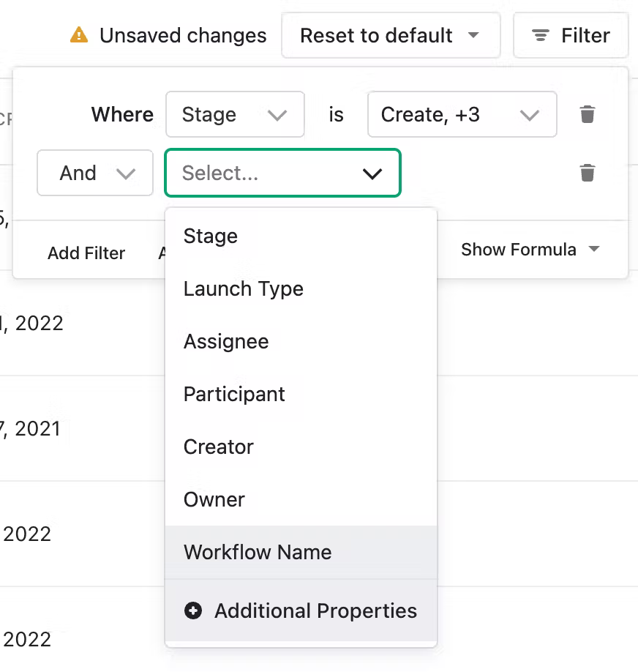
Task: Click the Unsaved changes warning icon
Action: pyautogui.click(x=79, y=35)
